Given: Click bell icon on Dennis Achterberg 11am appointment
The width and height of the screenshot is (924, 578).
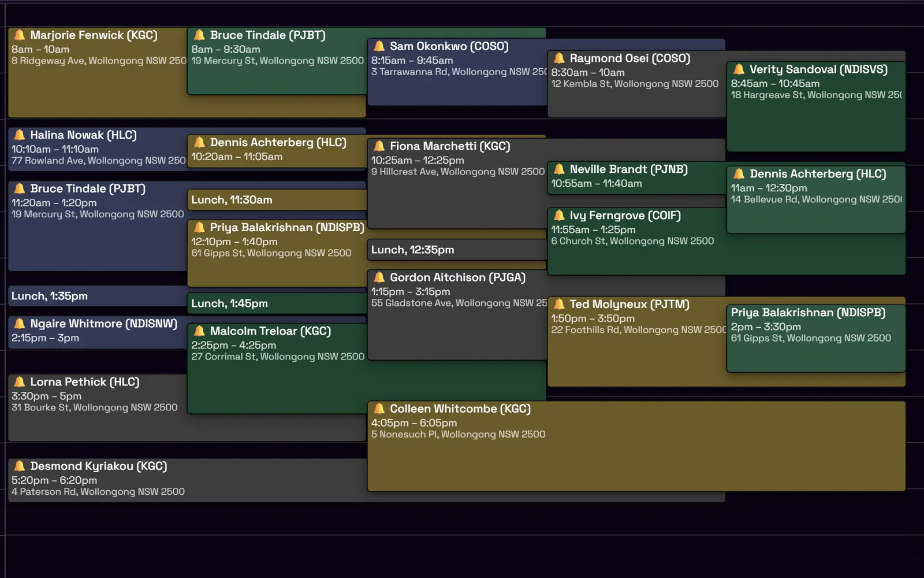Looking at the screenshot, I should click(739, 174).
